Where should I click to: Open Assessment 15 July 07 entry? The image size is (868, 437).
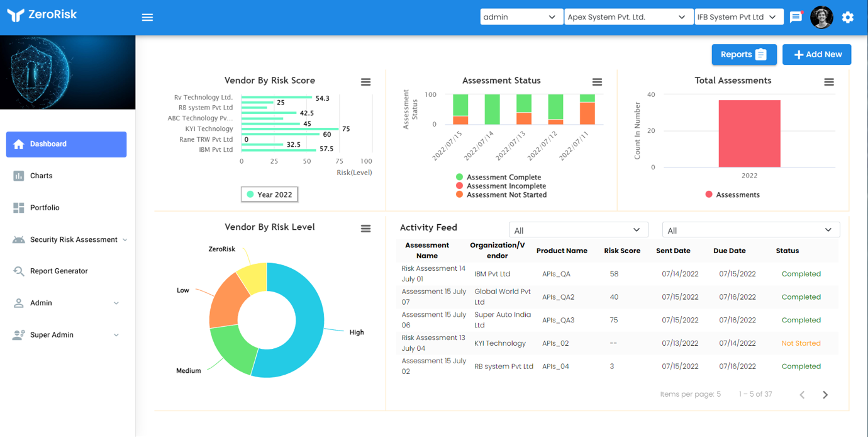[x=434, y=297]
